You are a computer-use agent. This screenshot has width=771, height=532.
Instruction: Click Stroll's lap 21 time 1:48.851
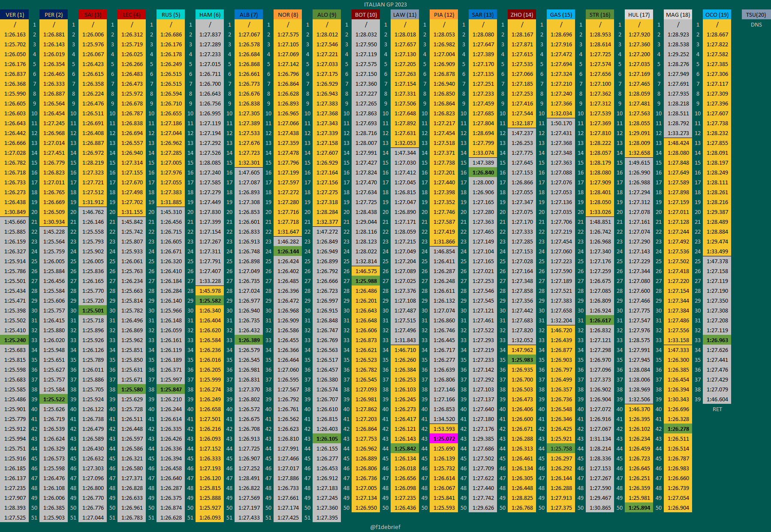point(600,222)
